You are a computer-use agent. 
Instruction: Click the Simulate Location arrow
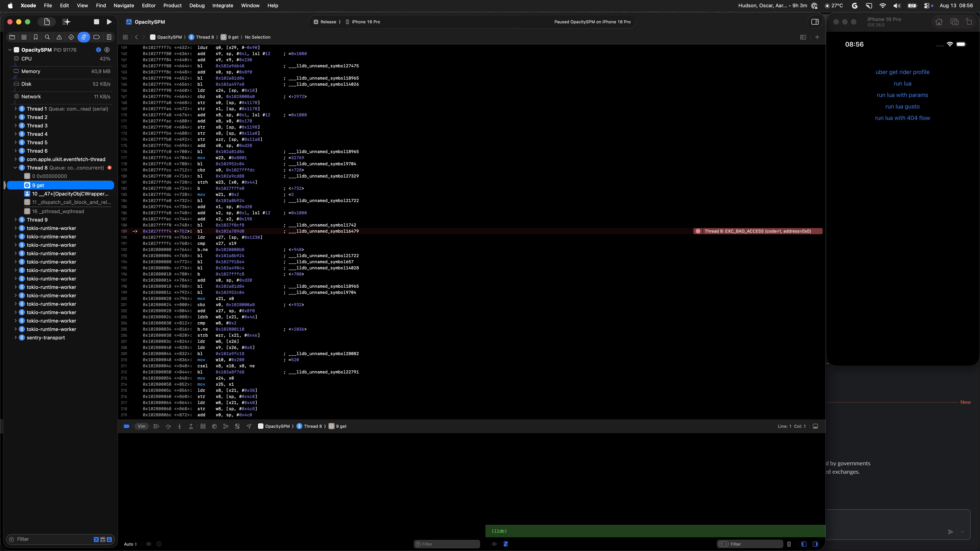(249, 426)
